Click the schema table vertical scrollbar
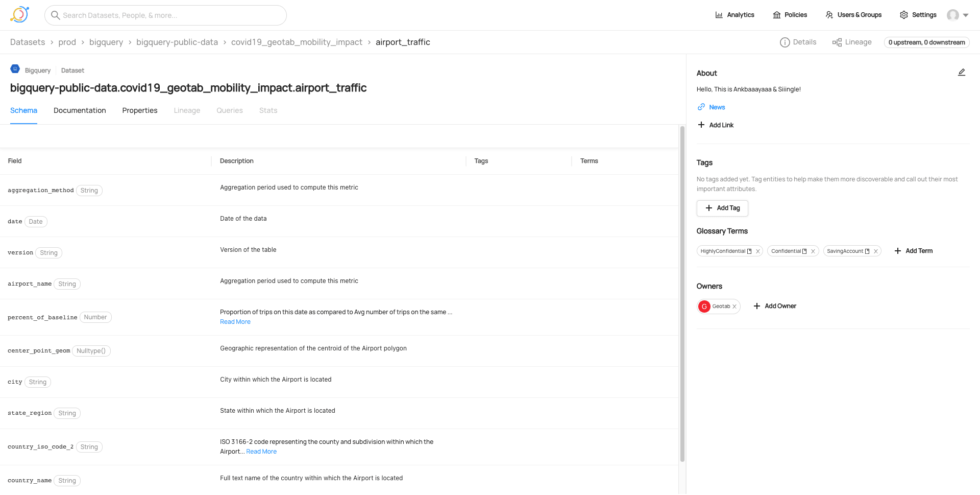This screenshot has height=495, width=980. coord(682,295)
